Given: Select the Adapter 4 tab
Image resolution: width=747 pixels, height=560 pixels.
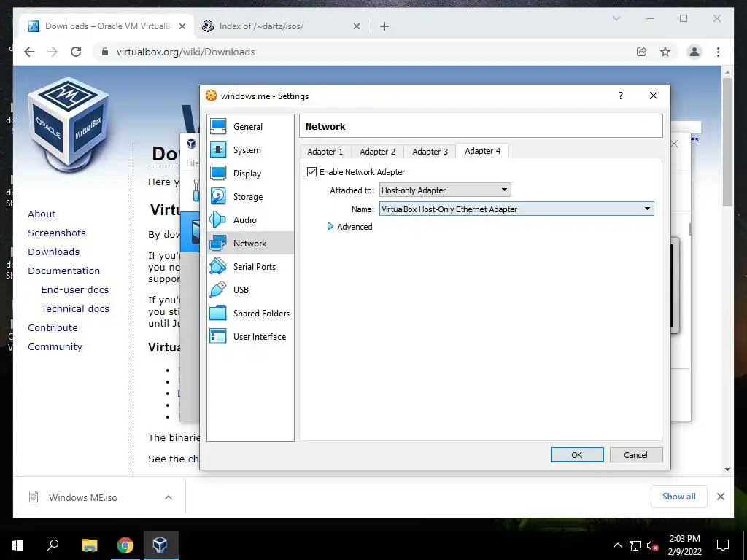Looking at the screenshot, I should tap(482, 151).
